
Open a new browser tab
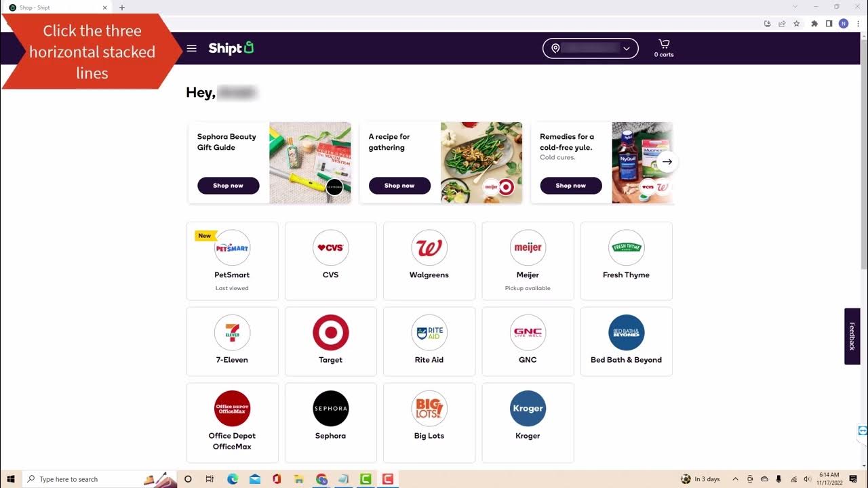tap(122, 7)
